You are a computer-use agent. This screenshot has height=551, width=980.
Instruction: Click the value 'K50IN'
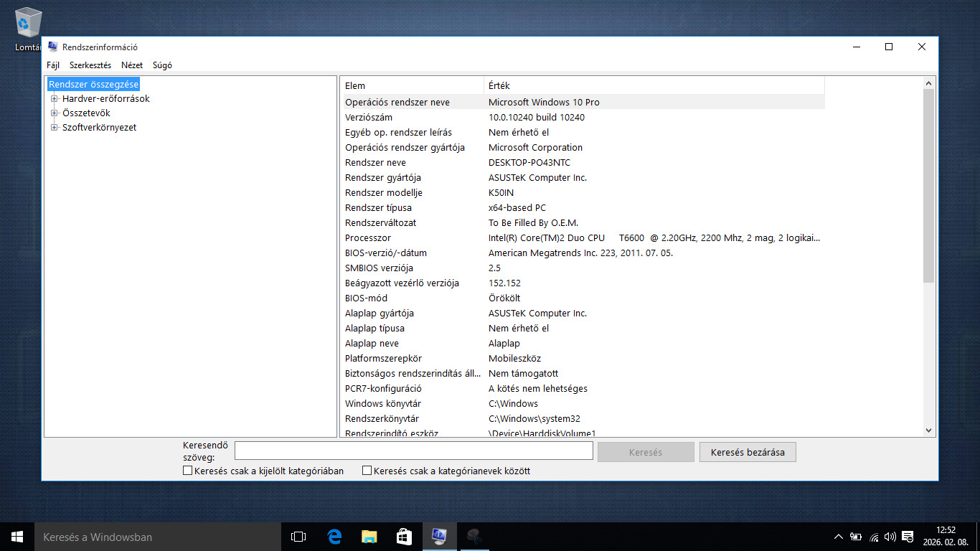pos(501,192)
